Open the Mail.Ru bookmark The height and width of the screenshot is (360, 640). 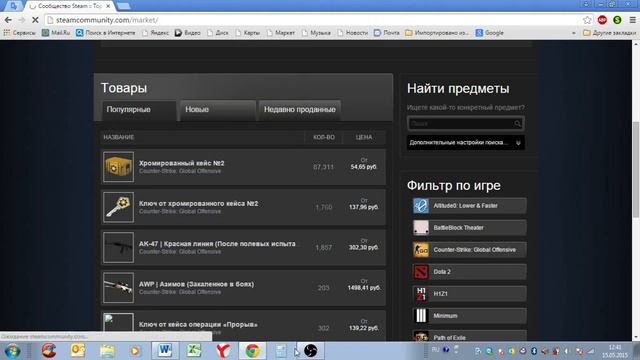coord(56,33)
